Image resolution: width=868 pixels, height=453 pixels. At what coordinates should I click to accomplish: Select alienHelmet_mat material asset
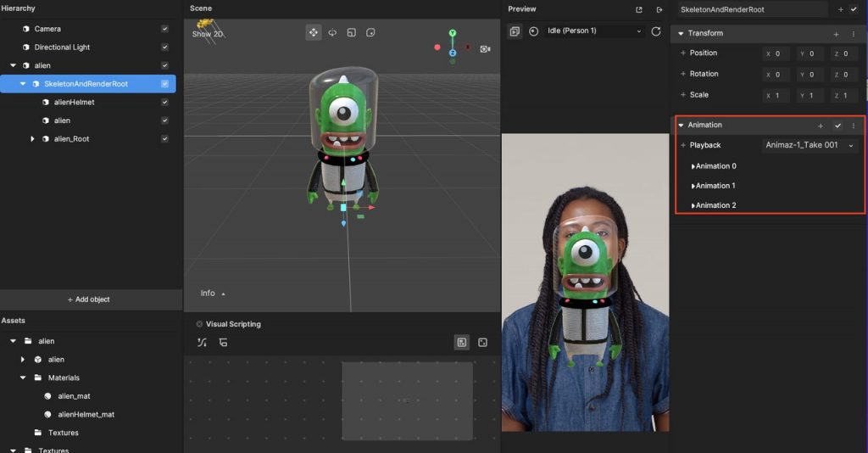86,414
